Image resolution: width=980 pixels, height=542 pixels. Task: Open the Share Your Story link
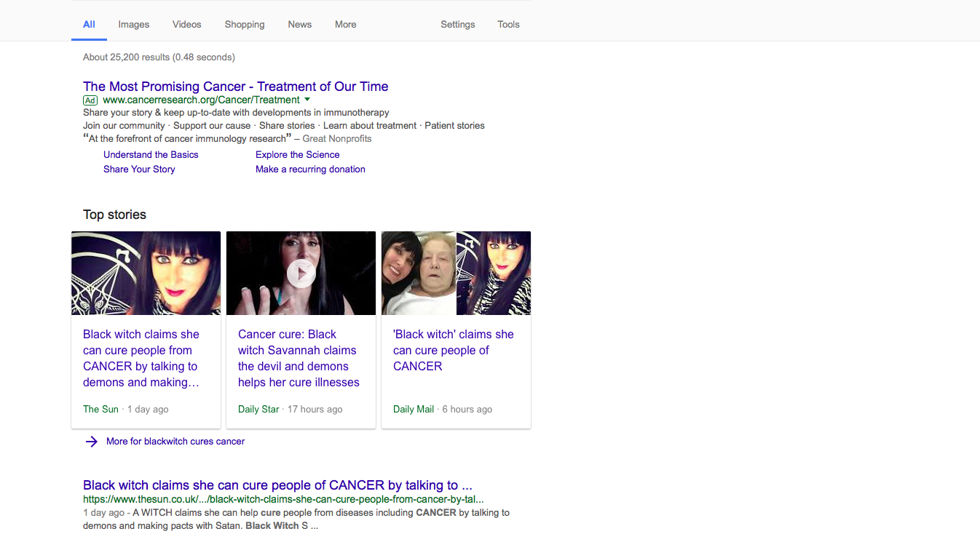(x=139, y=169)
